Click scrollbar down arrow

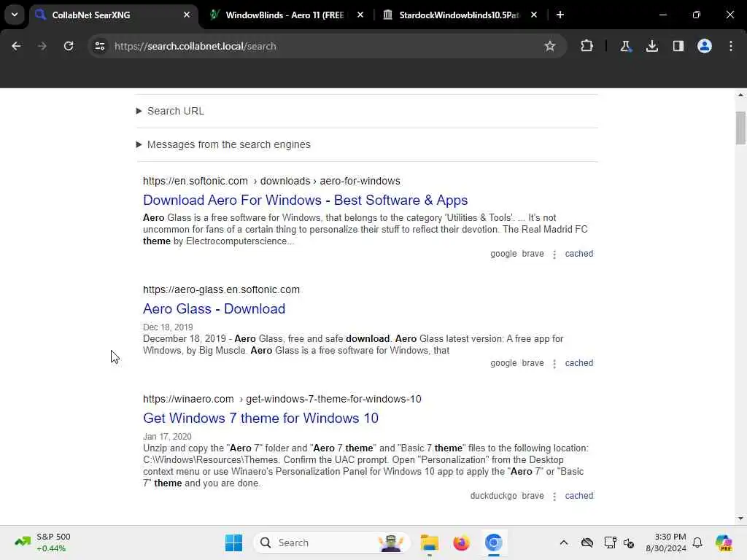coord(740,518)
